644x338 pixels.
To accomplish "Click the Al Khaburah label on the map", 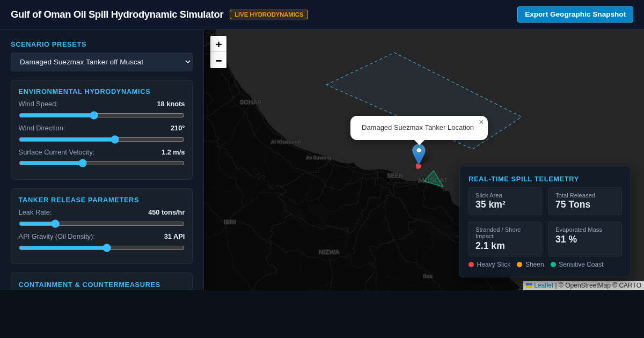I will click(x=286, y=142).
